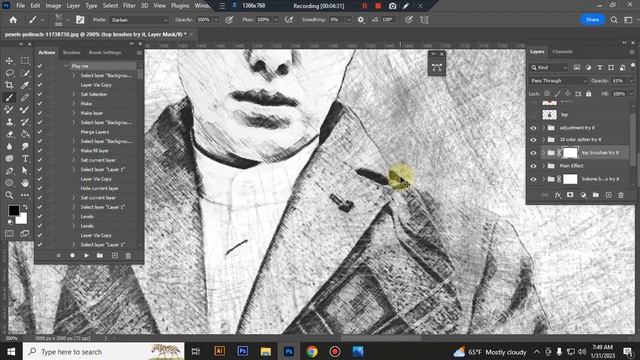Delete action with trash icon

point(128,256)
